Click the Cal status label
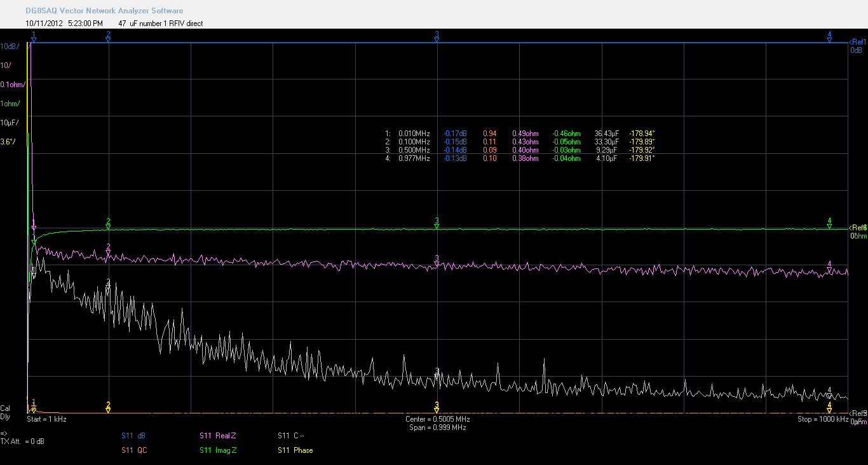 pos(5,408)
